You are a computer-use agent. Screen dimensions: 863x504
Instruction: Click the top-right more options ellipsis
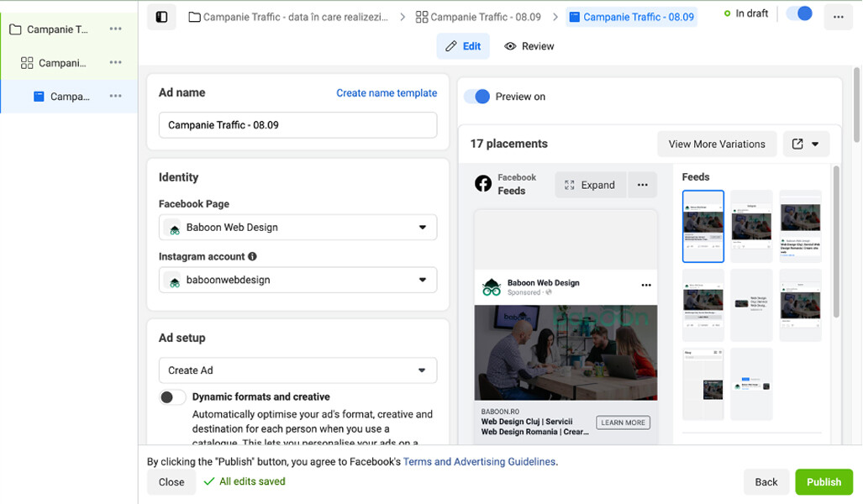pyautogui.click(x=838, y=17)
